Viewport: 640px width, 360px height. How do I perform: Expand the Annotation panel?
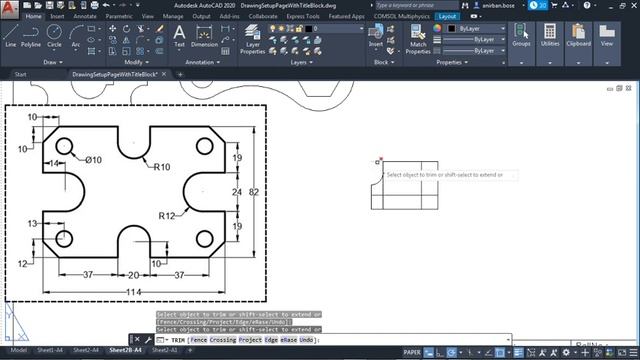203,62
